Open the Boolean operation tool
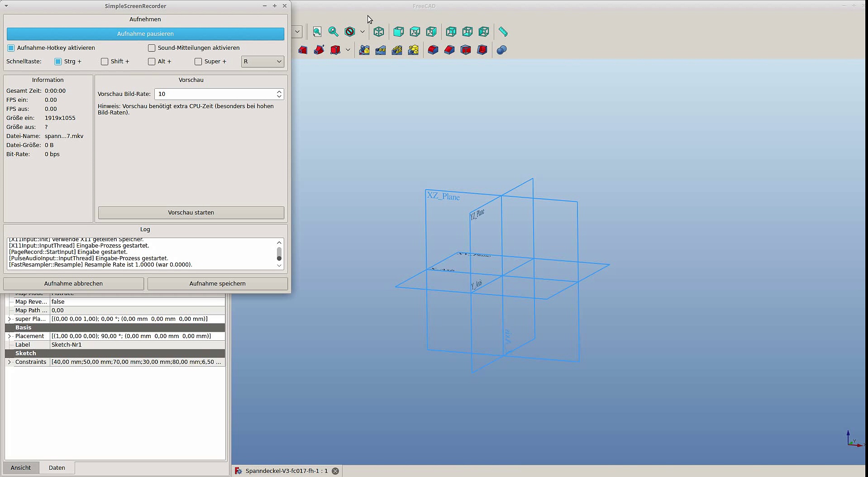The width and height of the screenshot is (868, 477). 501,50
